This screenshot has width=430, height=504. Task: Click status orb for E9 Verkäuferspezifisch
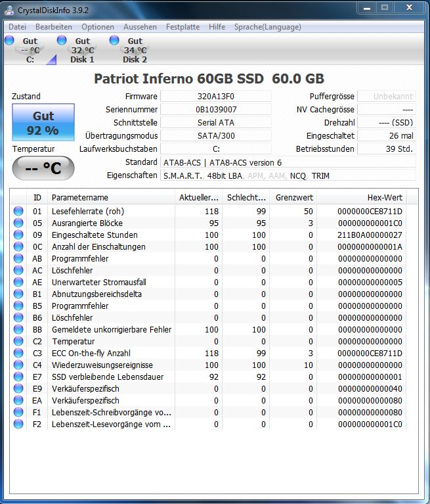tap(18, 388)
